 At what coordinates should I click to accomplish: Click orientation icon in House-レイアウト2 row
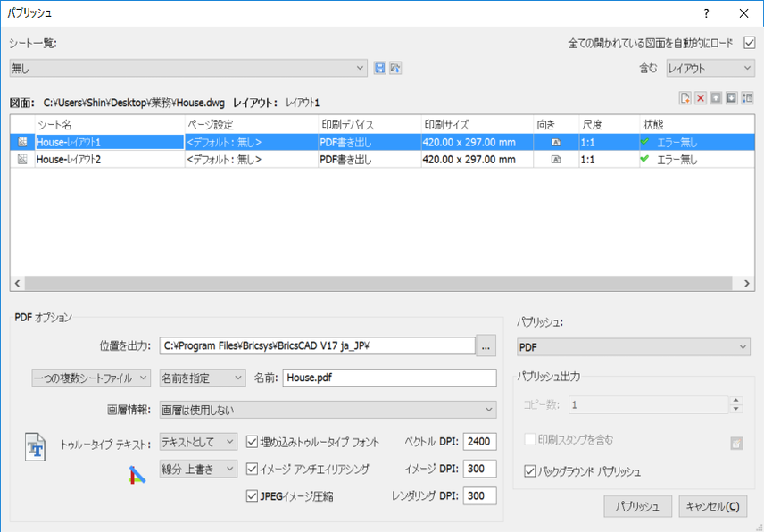point(555,159)
